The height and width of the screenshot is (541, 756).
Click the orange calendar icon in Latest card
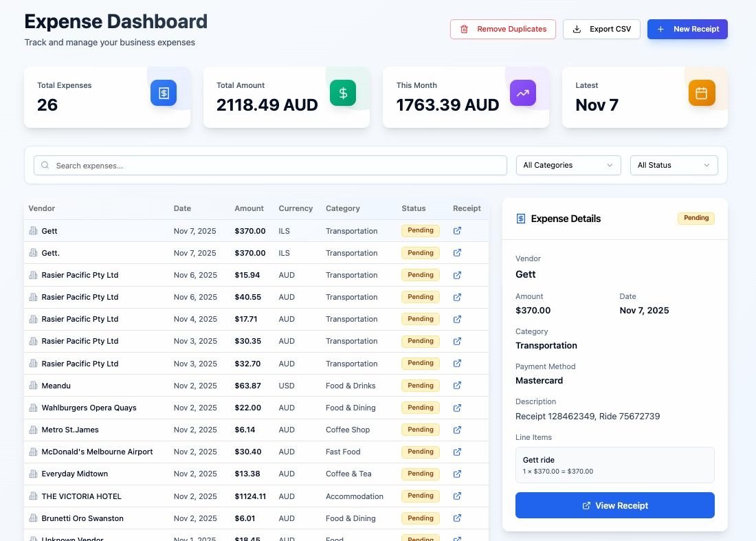point(702,93)
